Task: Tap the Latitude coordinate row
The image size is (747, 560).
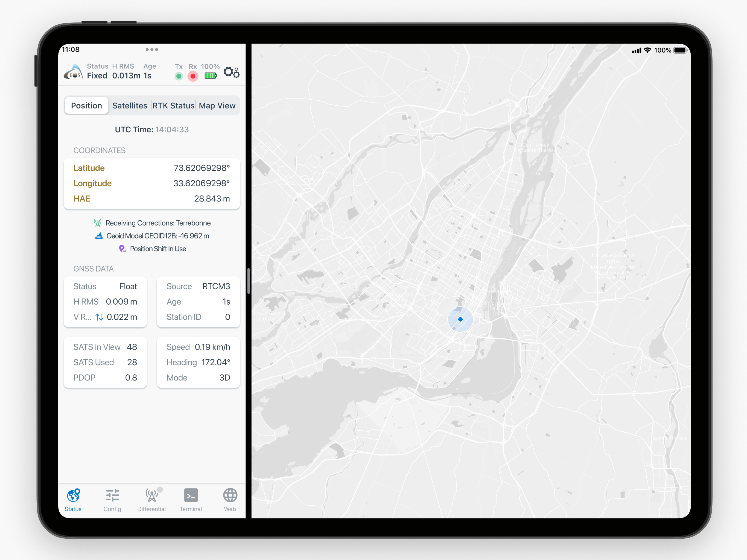Action: tap(152, 168)
